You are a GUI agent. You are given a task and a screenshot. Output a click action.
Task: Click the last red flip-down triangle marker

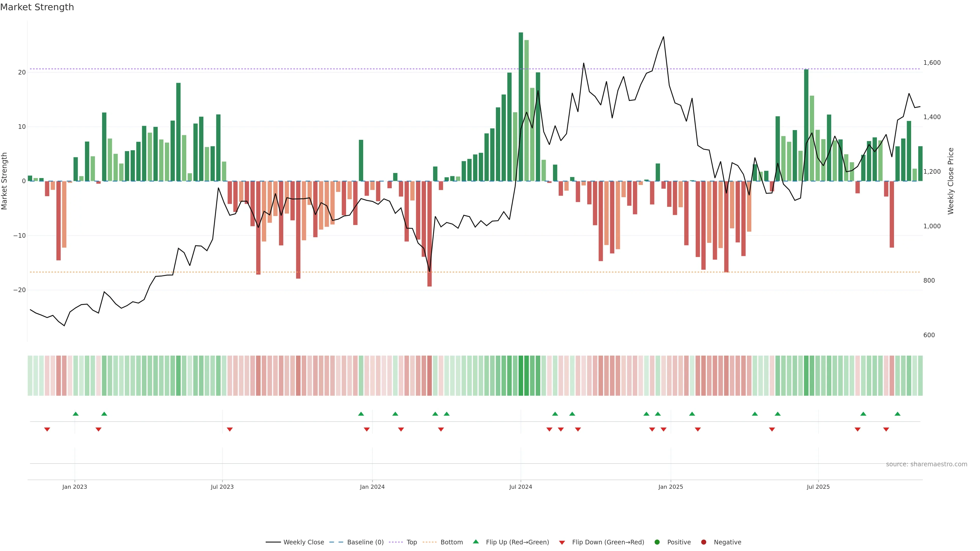pos(886,429)
